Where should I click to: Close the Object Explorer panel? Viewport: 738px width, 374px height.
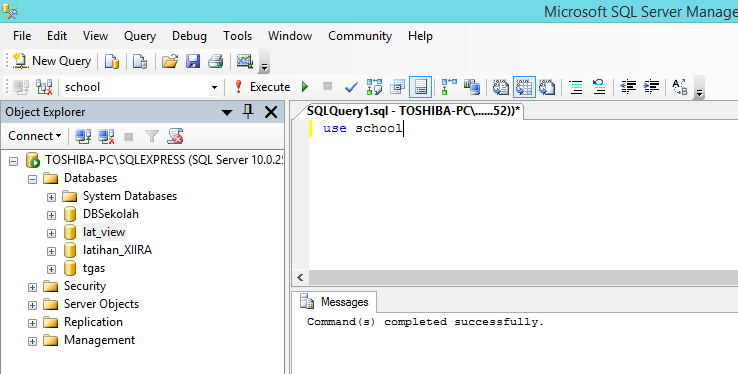tap(271, 112)
